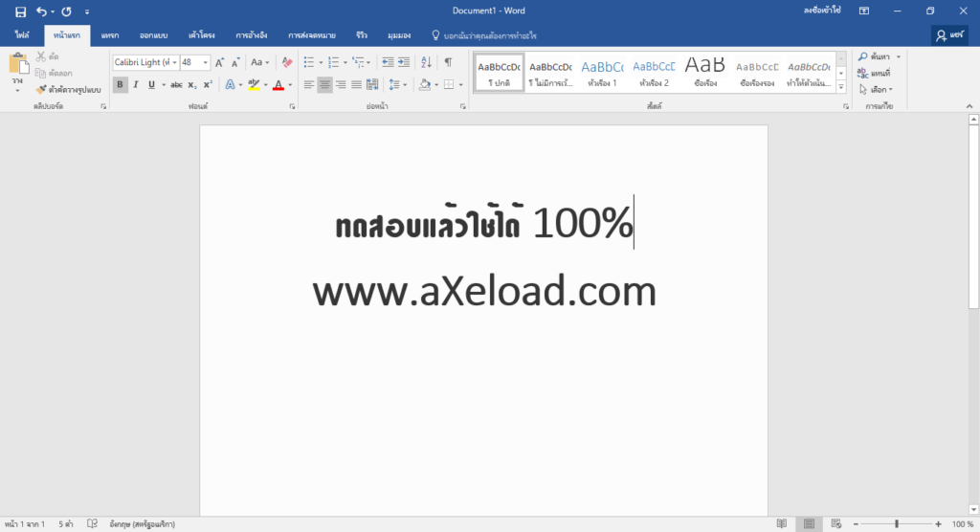Screen dimensions: 980x532
Task: Activate the Format Painter brush
Action: point(41,89)
